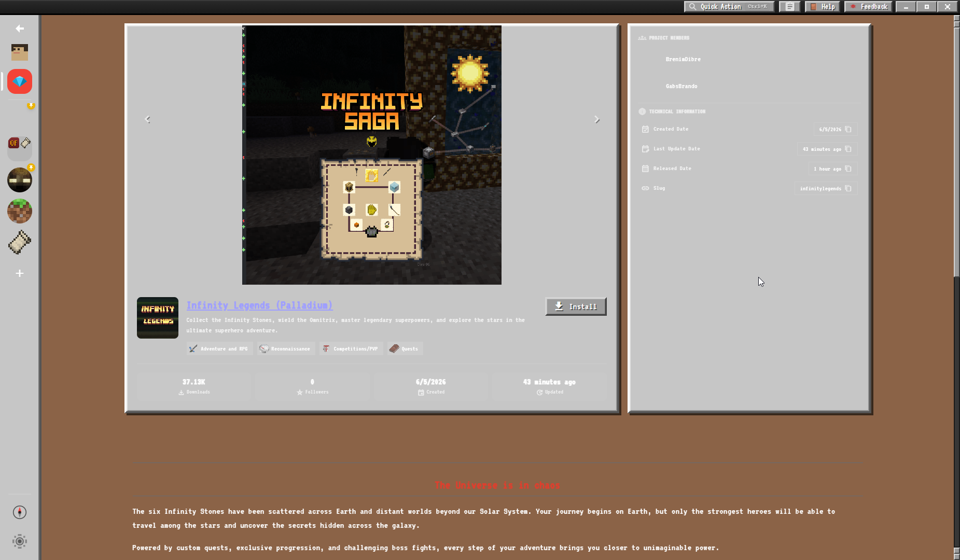Select the Adventure and RPG tag
The image size is (960, 560).
point(219,348)
